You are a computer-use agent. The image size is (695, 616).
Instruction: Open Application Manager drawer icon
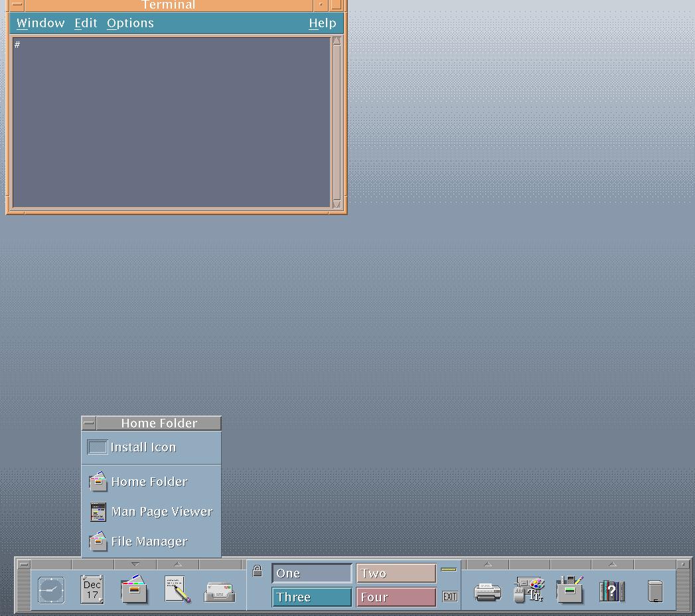pyautogui.click(x=570, y=589)
